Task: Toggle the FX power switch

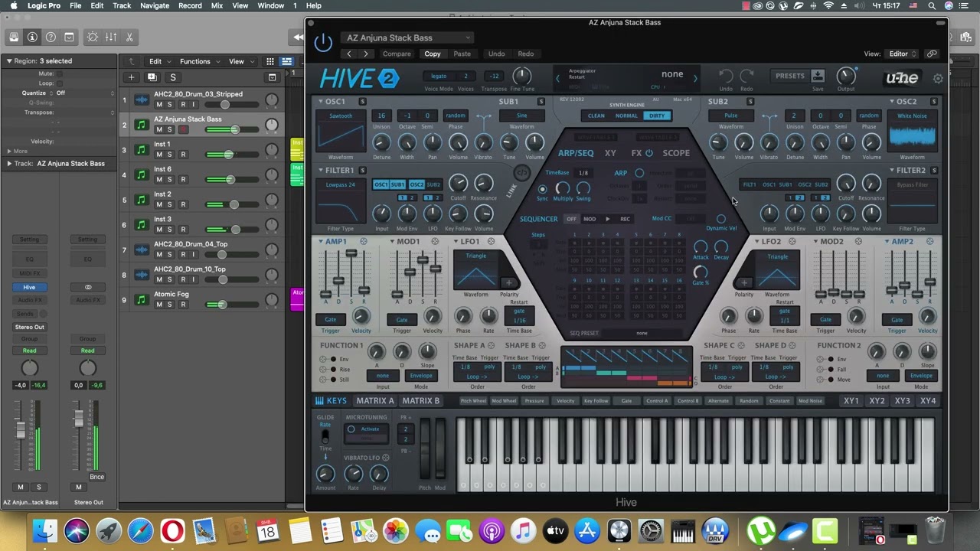Action: [x=649, y=153]
